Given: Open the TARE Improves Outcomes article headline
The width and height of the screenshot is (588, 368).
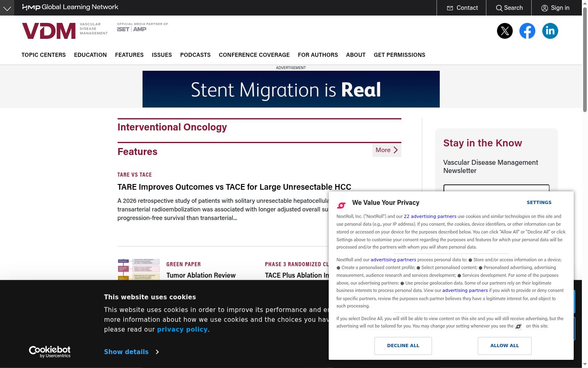Looking at the screenshot, I should point(234,187).
